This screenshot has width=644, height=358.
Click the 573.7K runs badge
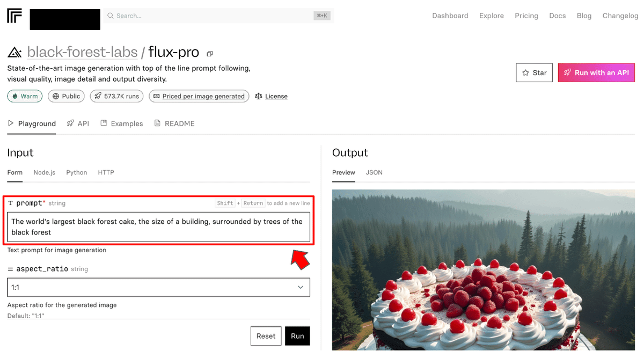click(x=116, y=96)
